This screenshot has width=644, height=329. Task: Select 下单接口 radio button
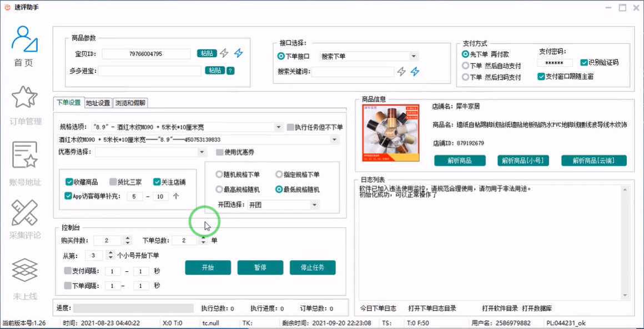pyautogui.click(x=281, y=56)
